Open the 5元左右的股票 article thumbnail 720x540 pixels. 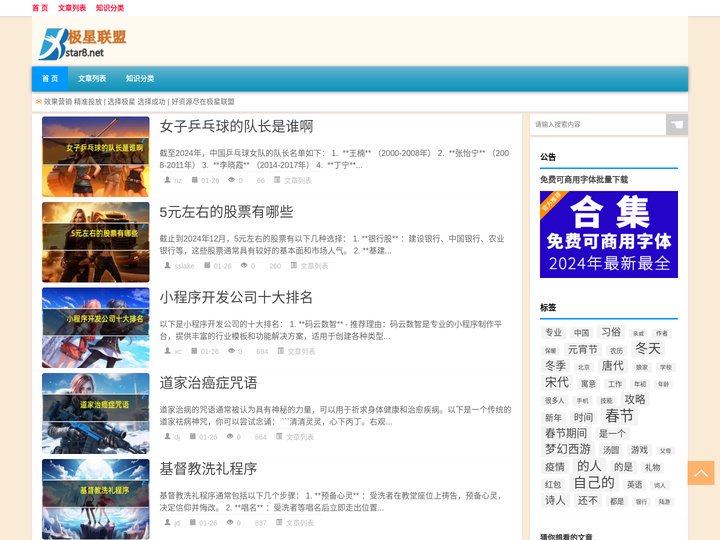[96, 242]
